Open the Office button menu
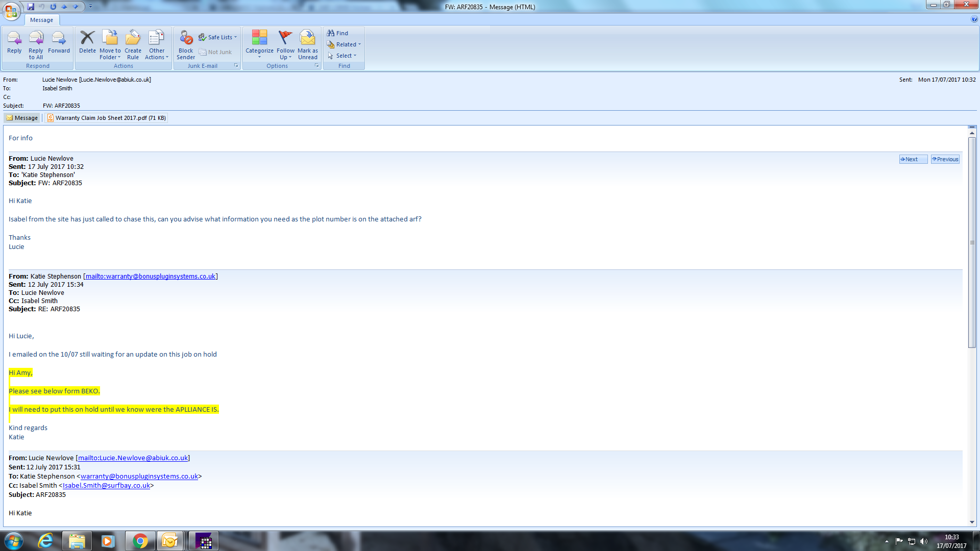This screenshot has height=551, width=980. tap(11, 10)
